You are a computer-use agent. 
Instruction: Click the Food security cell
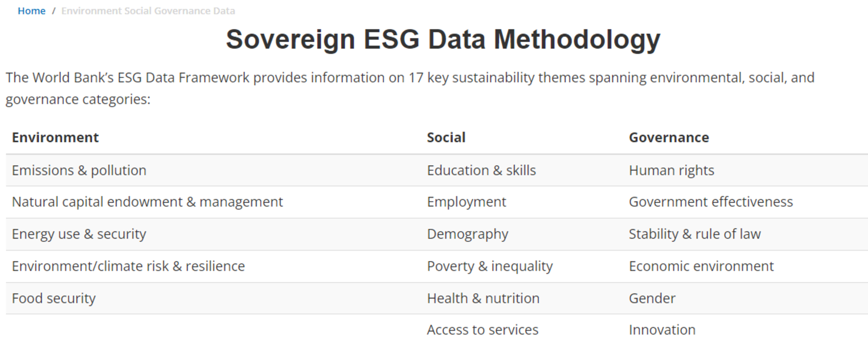pos(54,298)
